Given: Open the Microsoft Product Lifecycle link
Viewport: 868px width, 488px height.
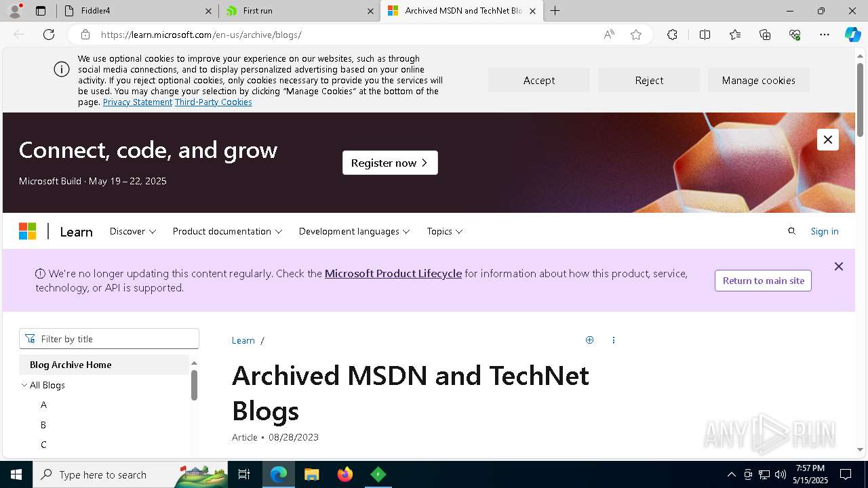Looking at the screenshot, I should click(393, 274).
